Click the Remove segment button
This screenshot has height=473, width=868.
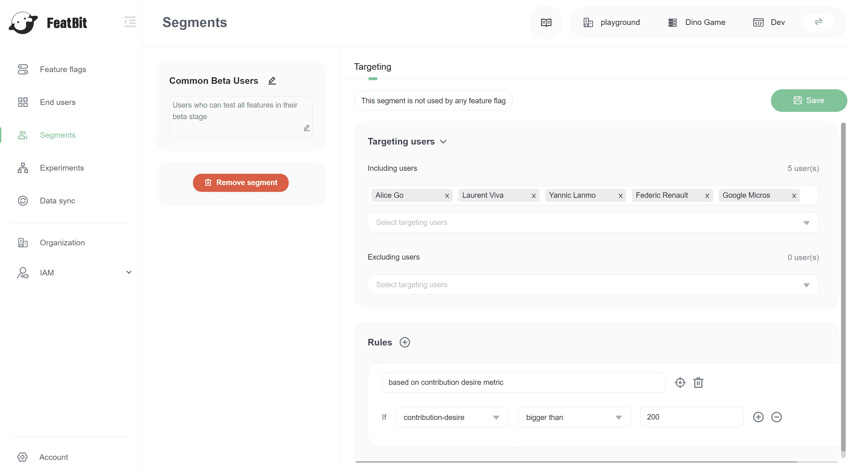pyautogui.click(x=241, y=183)
